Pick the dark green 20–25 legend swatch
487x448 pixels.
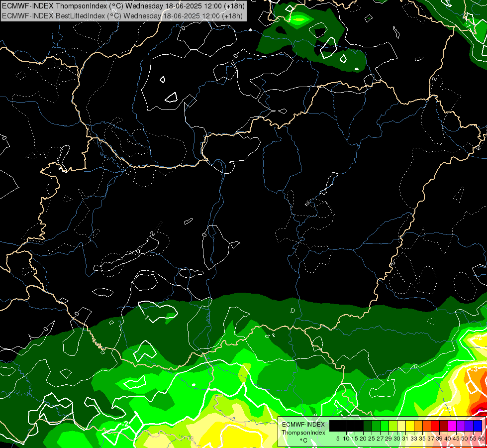(x=368, y=426)
